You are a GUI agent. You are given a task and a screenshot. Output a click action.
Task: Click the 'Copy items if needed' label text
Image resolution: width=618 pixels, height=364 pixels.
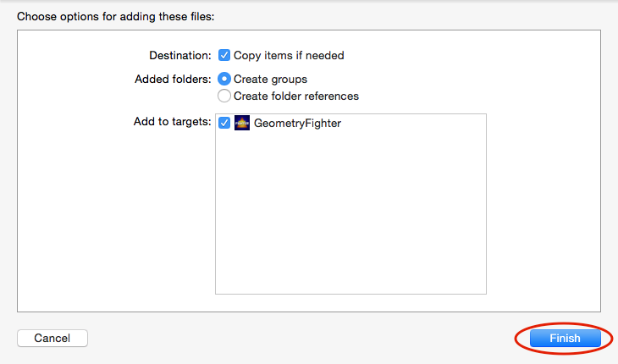(289, 56)
